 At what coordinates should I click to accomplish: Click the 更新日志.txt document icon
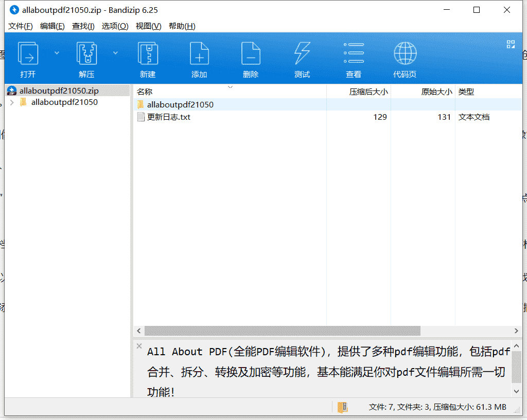pos(141,117)
